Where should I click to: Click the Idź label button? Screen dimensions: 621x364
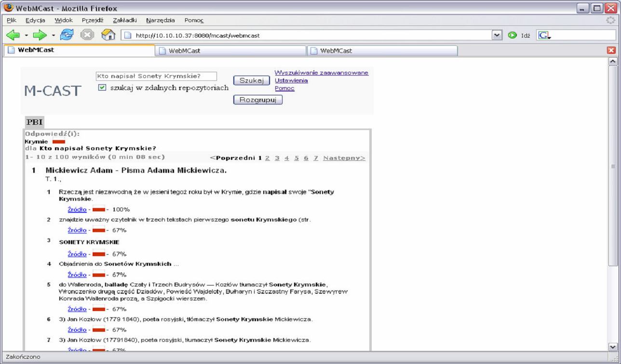526,36
